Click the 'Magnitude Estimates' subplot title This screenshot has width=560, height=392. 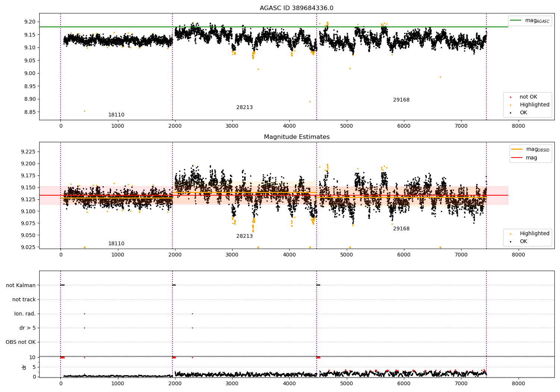tap(296, 137)
